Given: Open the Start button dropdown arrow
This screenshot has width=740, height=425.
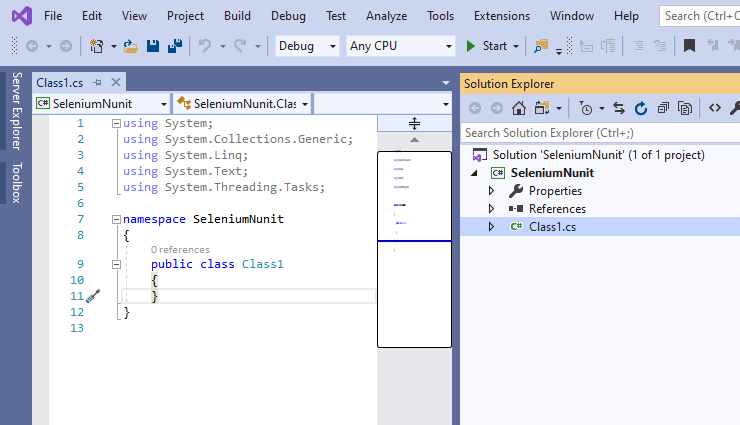Looking at the screenshot, I should point(516,46).
